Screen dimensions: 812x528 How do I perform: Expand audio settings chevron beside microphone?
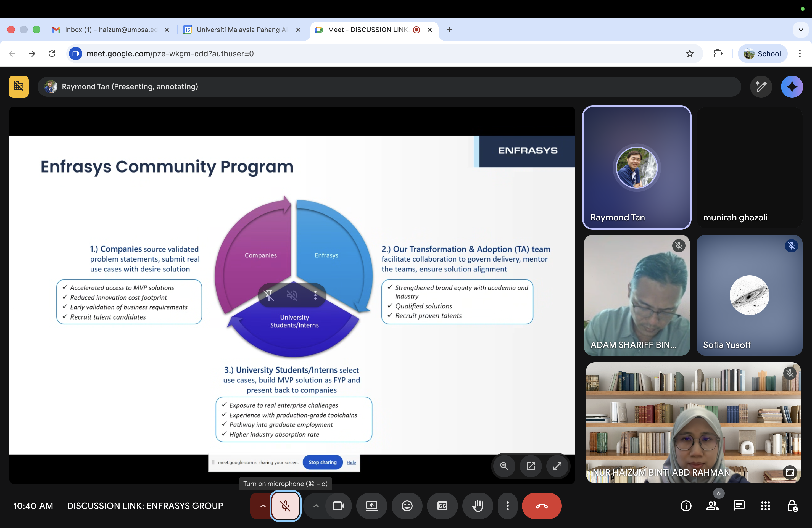click(262, 506)
